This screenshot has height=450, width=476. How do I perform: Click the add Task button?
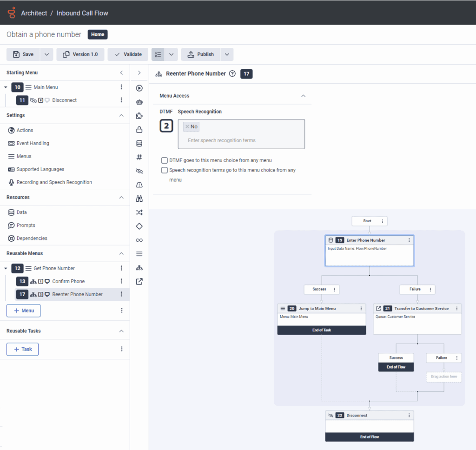22,349
